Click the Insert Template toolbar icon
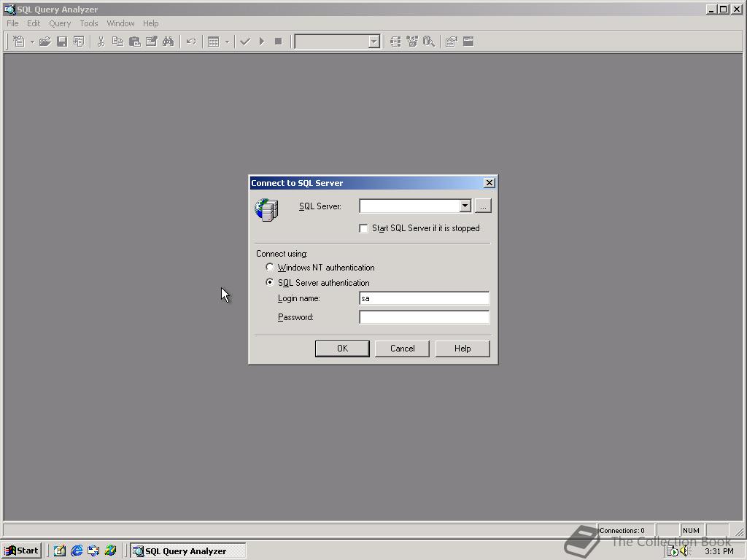747x560 pixels. [x=79, y=42]
